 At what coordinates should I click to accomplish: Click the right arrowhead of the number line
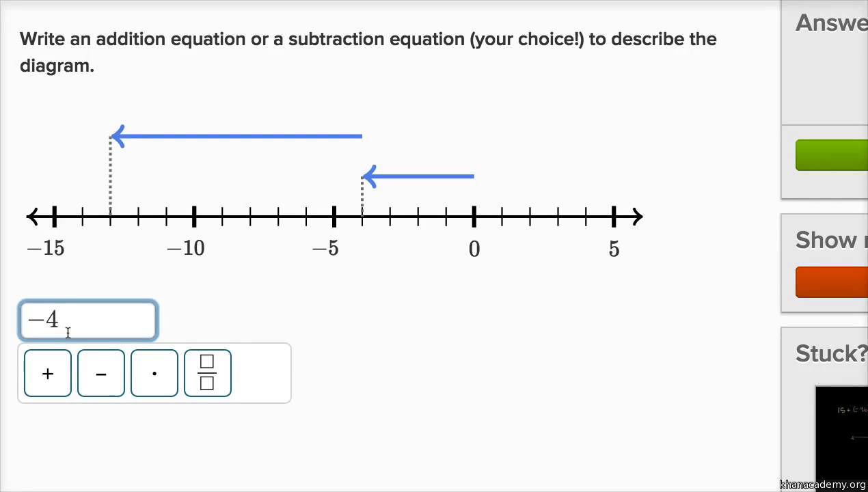click(x=636, y=217)
